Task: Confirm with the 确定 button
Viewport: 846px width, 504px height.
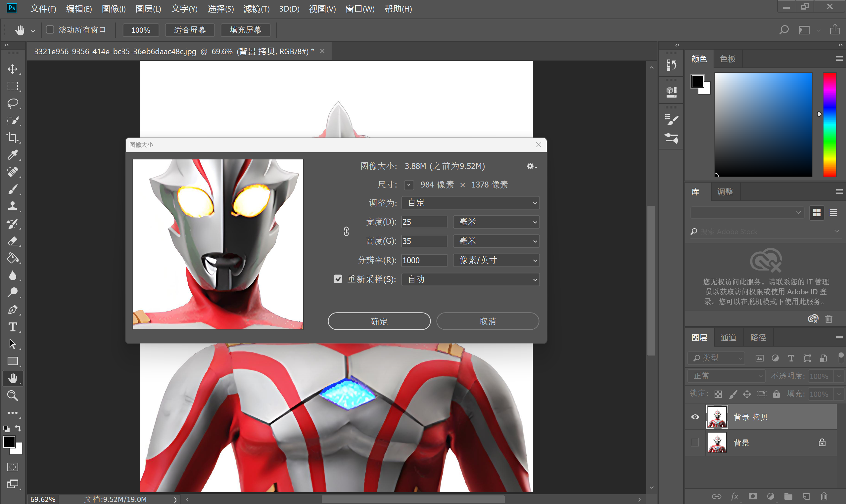Action: [x=379, y=321]
